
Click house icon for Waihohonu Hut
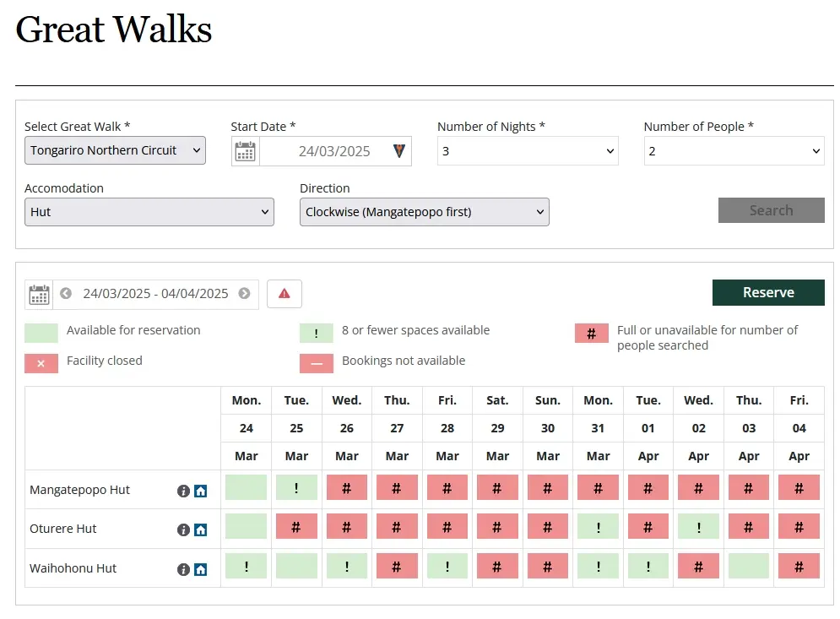coord(200,569)
